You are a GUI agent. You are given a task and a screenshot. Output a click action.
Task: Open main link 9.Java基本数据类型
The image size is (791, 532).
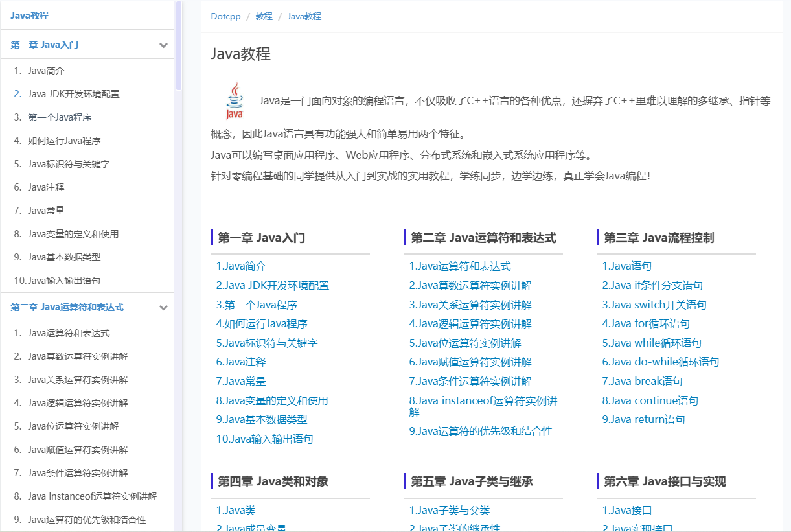[x=262, y=420]
